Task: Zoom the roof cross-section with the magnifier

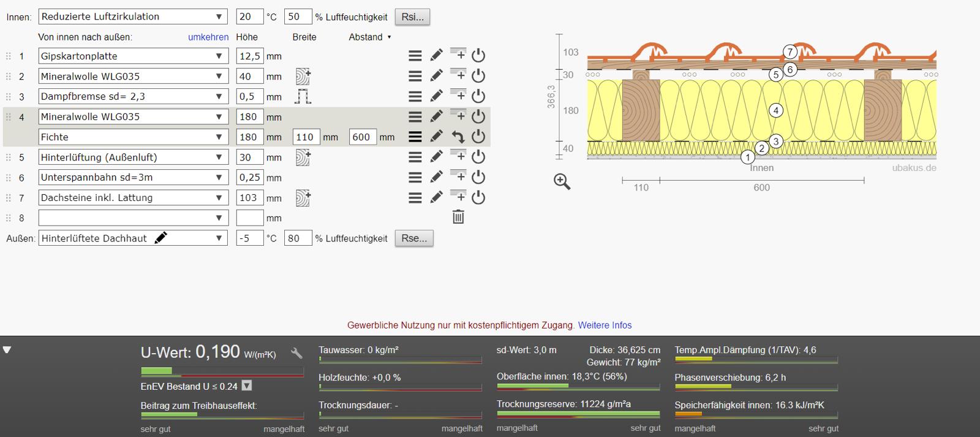Action: tap(562, 181)
